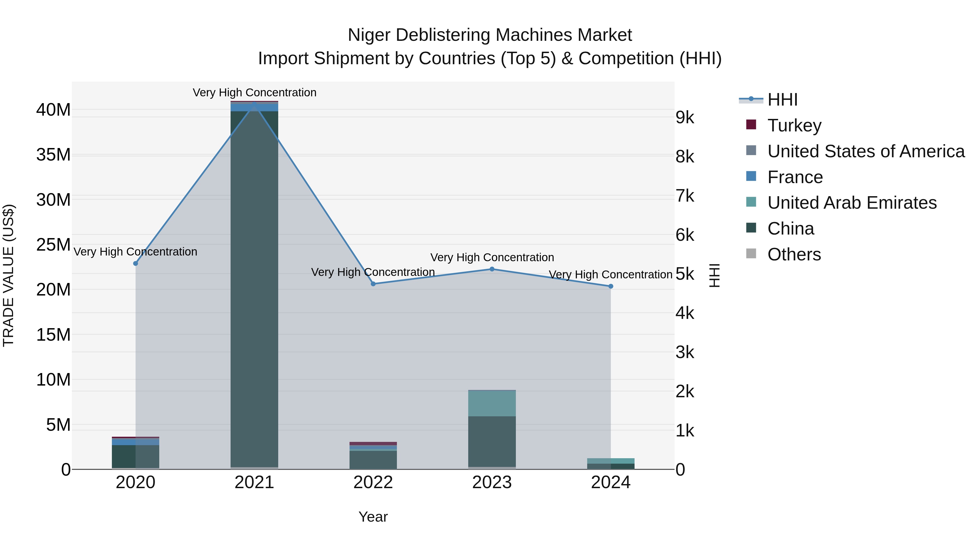Click the 5M trade value tick
The image size is (980, 551).
coord(58,425)
